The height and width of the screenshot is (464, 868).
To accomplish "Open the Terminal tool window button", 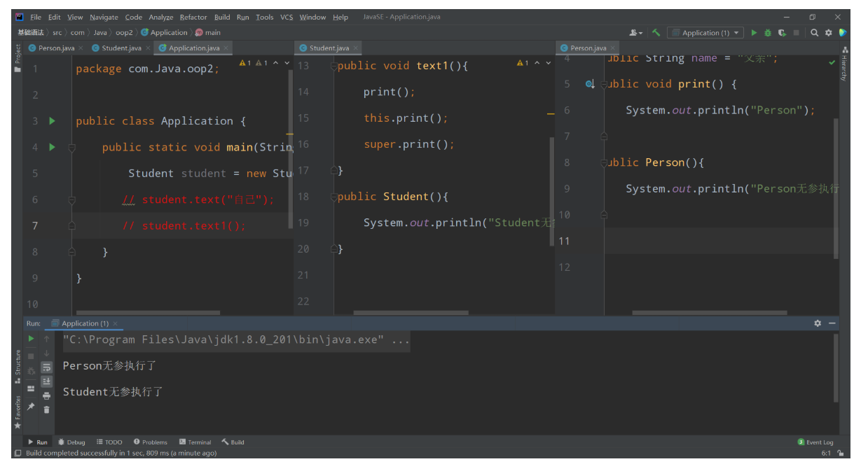I will coord(195,442).
